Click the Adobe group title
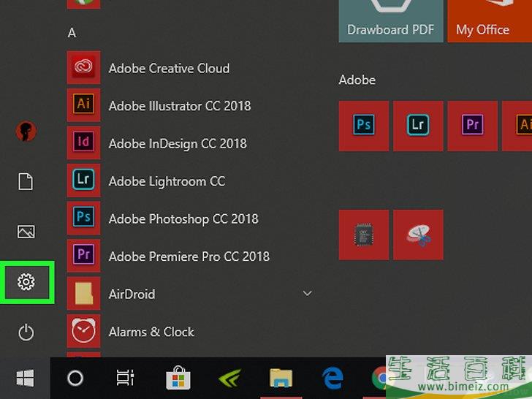Screen dimensions: 532x399 [357, 80]
